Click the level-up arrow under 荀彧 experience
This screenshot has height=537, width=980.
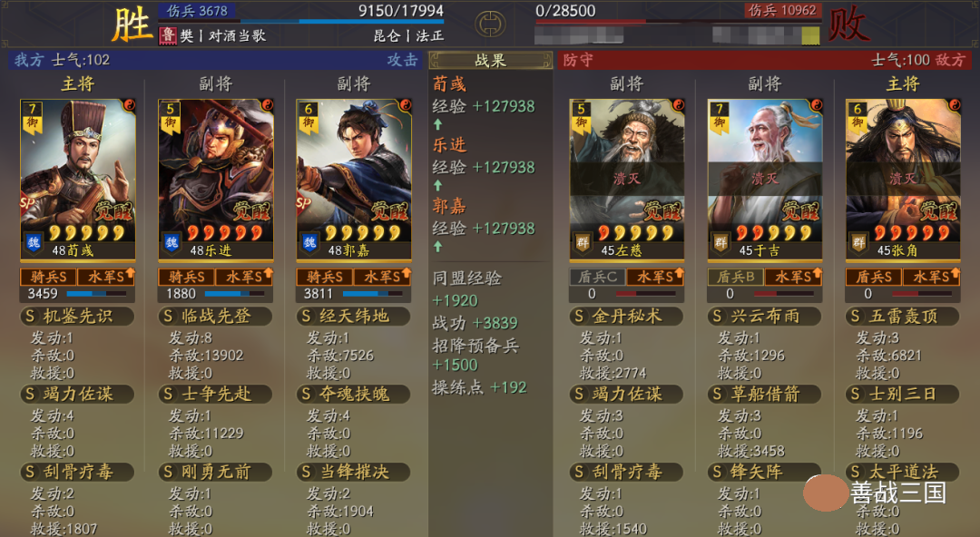point(437,124)
